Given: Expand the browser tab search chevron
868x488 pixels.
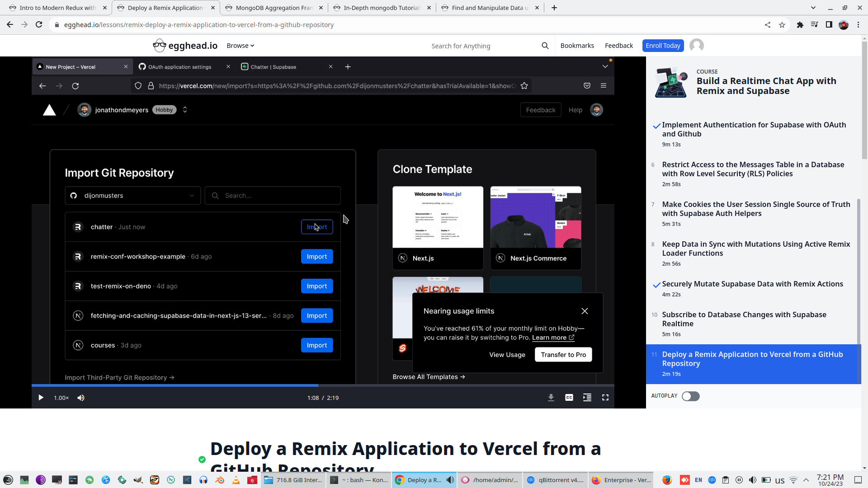Looking at the screenshot, I should coord(813,8).
